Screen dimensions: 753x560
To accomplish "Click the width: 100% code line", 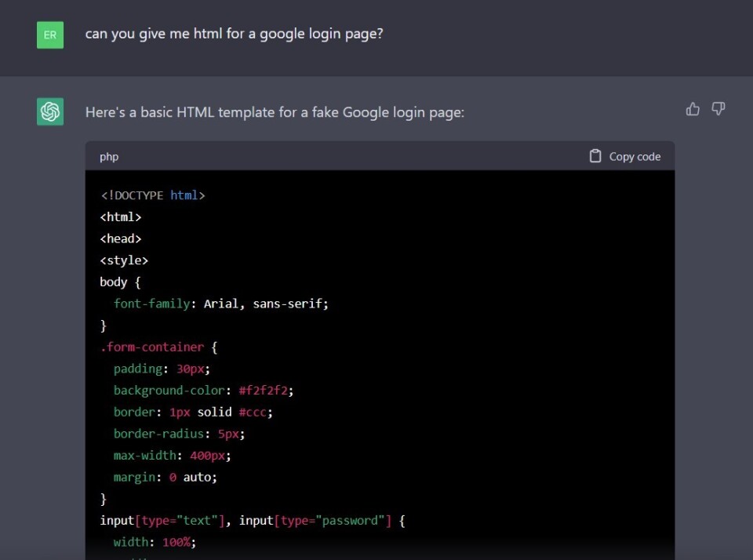I will (155, 542).
